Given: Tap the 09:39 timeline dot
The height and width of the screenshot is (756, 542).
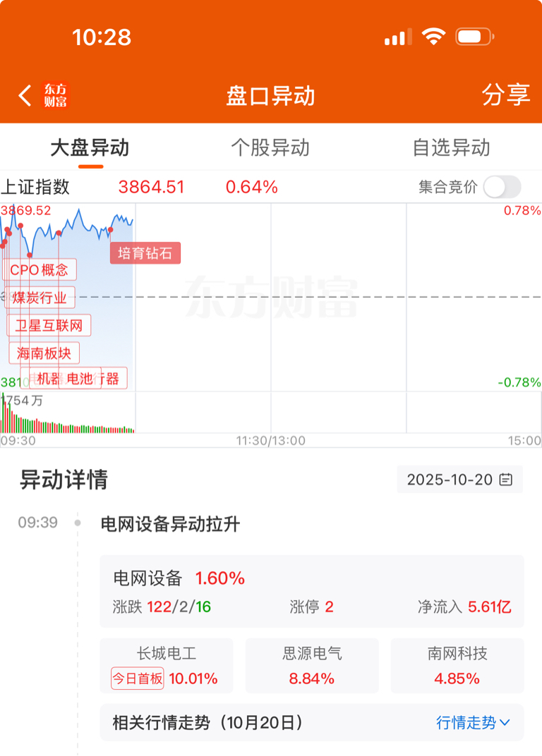Looking at the screenshot, I should pos(78,523).
